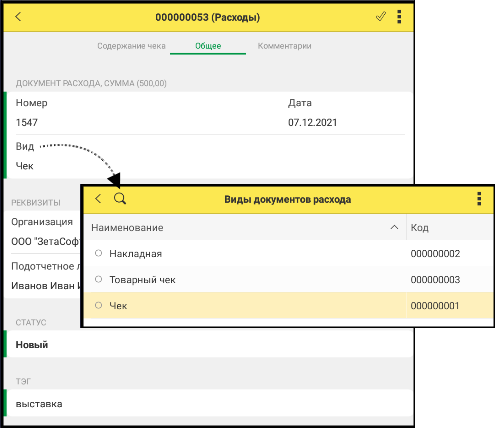Click the window title Виды документов расхода
This screenshot has width=501, height=434.
(287, 199)
